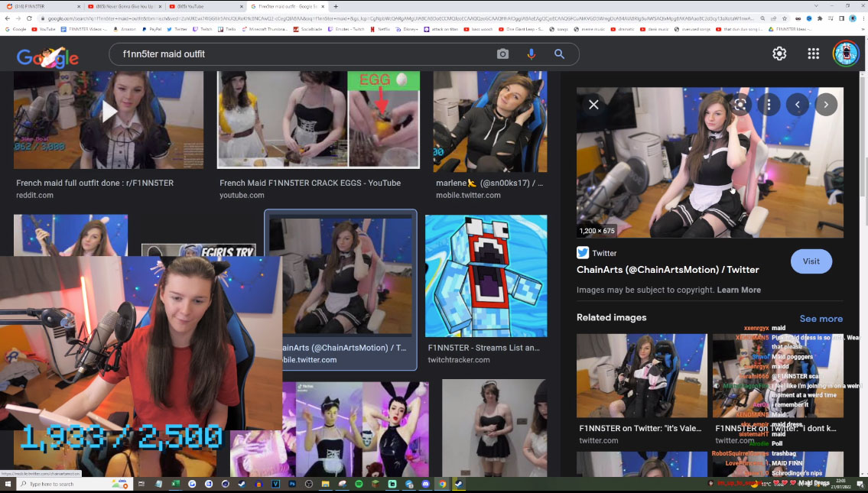
Task: Click the Google logo
Action: point(47,57)
